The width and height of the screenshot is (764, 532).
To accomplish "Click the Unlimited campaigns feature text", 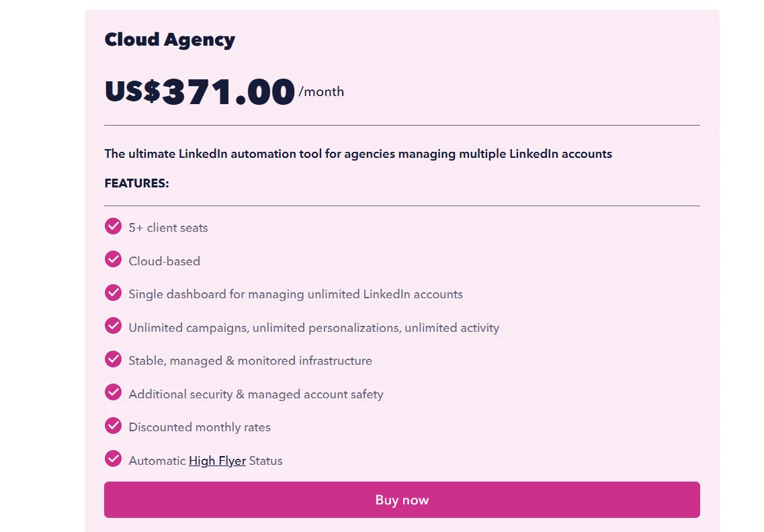I will (x=314, y=328).
